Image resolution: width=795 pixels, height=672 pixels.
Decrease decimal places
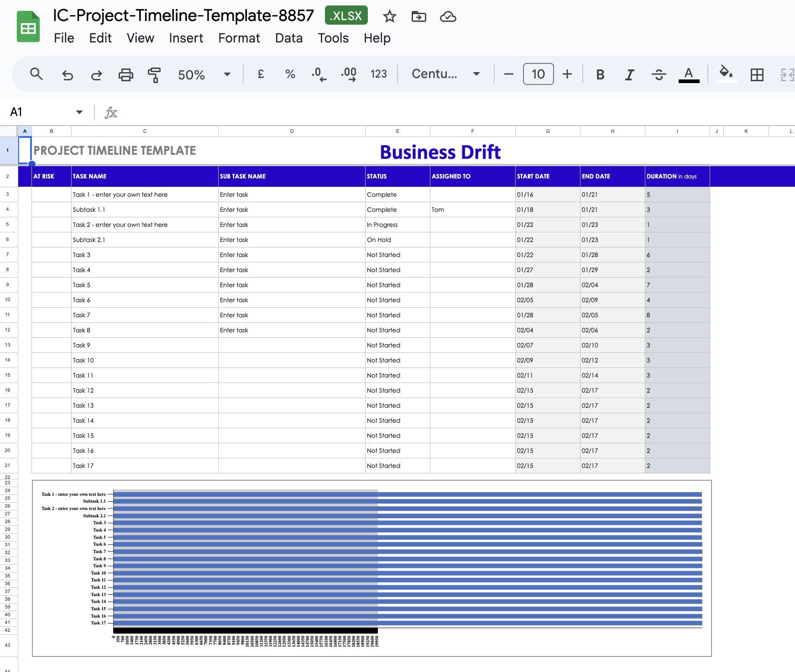tap(319, 74)
